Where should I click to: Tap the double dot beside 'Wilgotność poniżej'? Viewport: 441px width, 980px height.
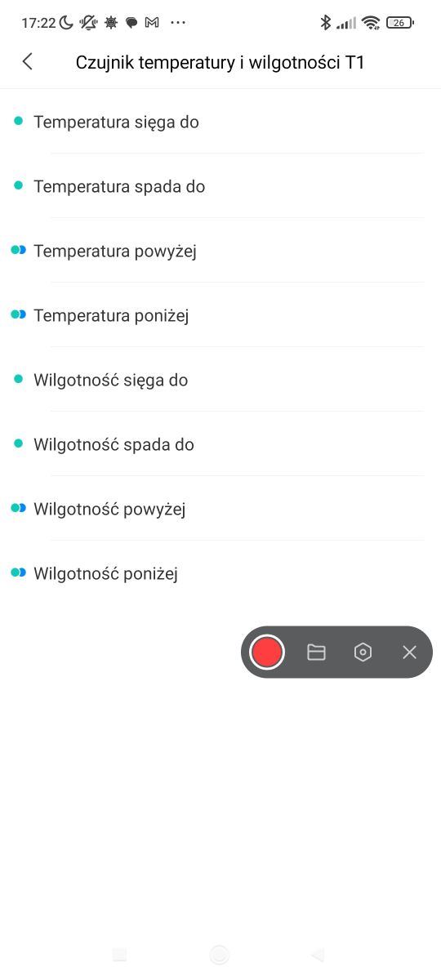[18, 572]
